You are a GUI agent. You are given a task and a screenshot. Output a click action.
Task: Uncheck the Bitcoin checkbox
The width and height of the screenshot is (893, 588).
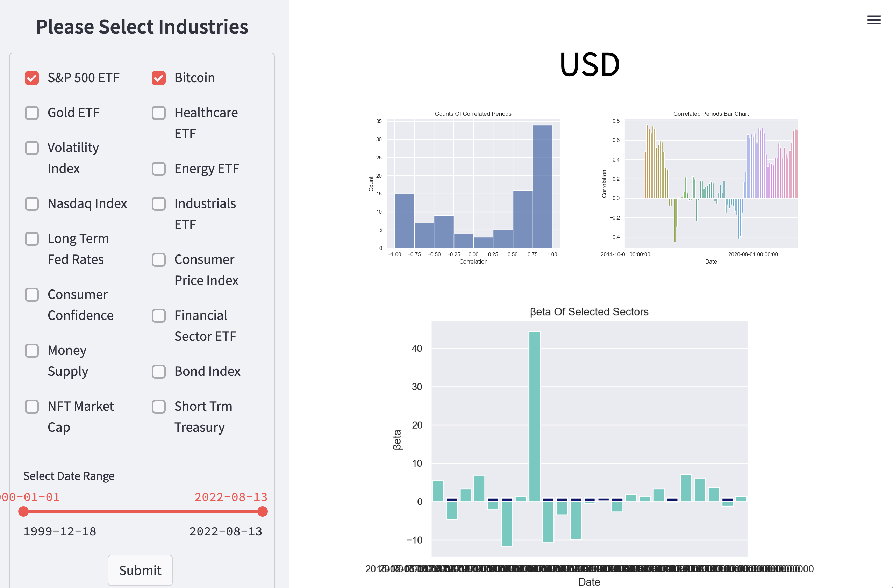(159, 78)
